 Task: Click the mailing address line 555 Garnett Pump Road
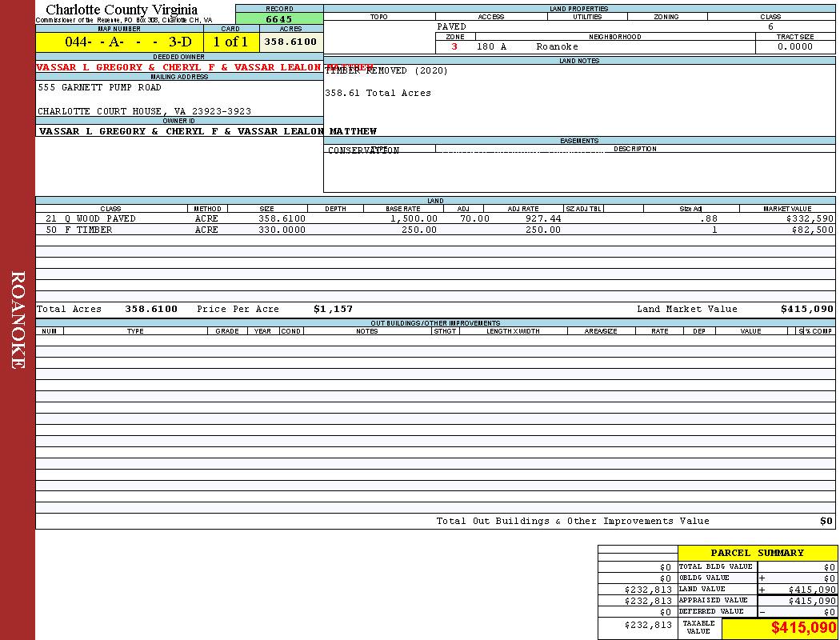[99, 87]
